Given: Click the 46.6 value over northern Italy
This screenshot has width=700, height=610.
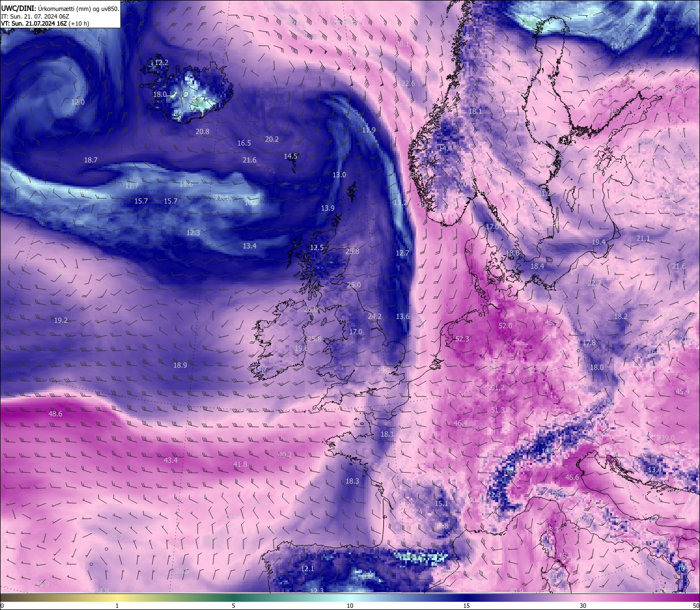Looking at the screenshot, I should 572,478.
